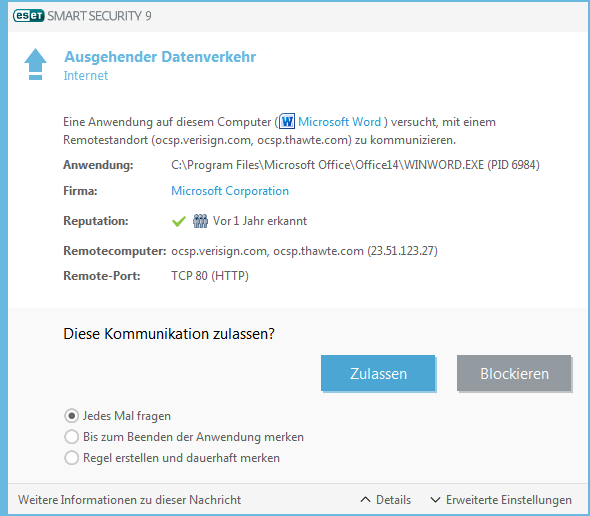Image resolution: width=590 pixels, height=516 pixels.
Task: Click the 'Reputation:' field label
Action: click(x=96, y=221)
